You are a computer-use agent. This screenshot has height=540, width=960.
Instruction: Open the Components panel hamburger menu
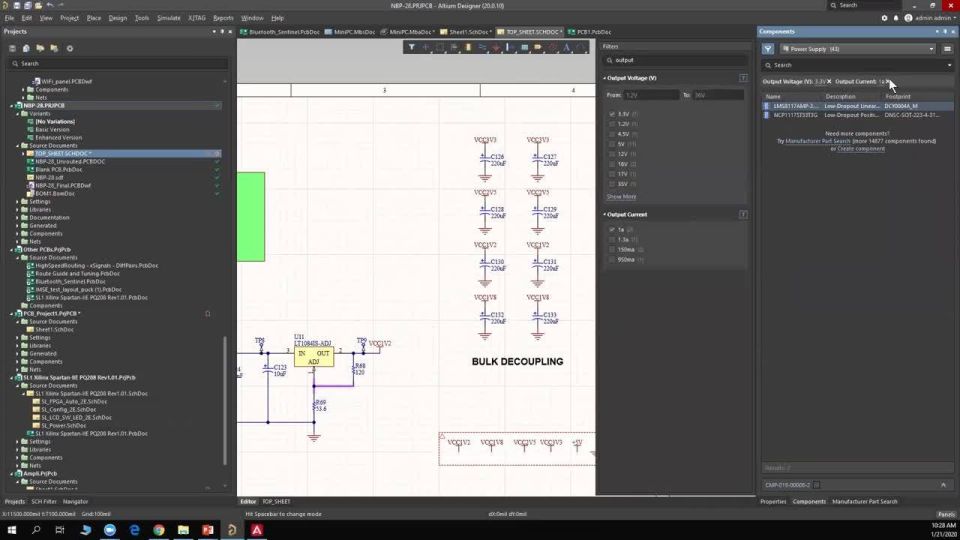click(948, 49)
